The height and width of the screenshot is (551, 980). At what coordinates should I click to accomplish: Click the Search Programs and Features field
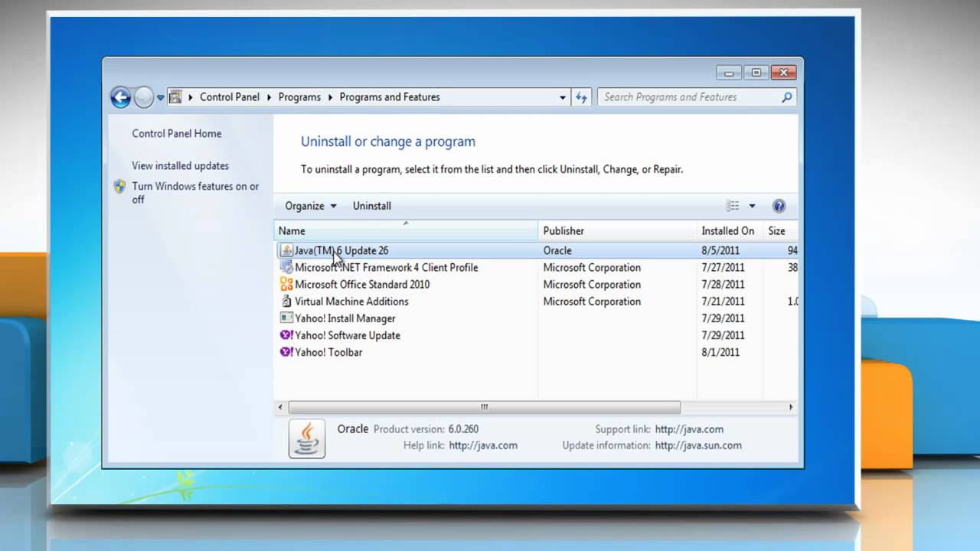pos(697,97)
